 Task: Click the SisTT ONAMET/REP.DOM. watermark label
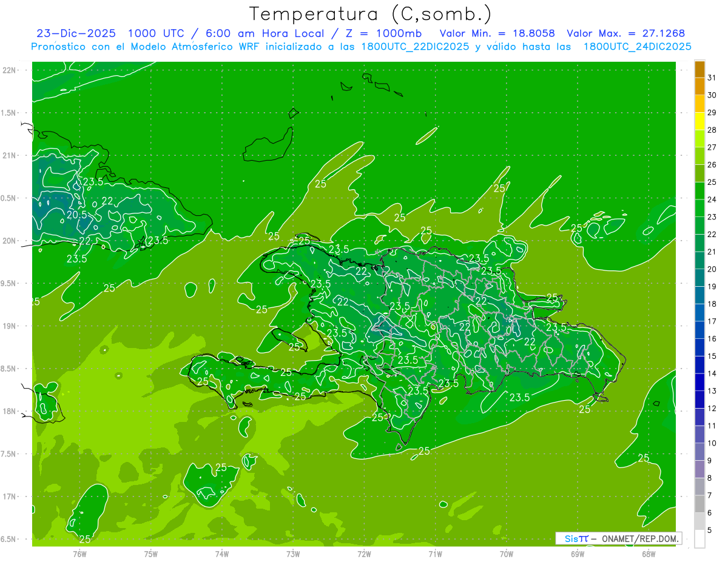(618, 538)
